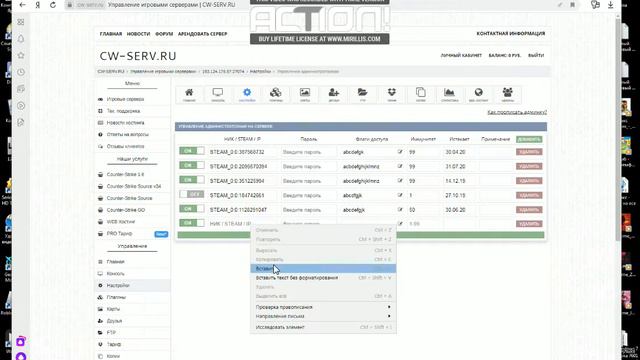The width and height of the screenshot is (640, 360).
Task: Delete the admin expiring 30.04.20
Action: (529, 152)
